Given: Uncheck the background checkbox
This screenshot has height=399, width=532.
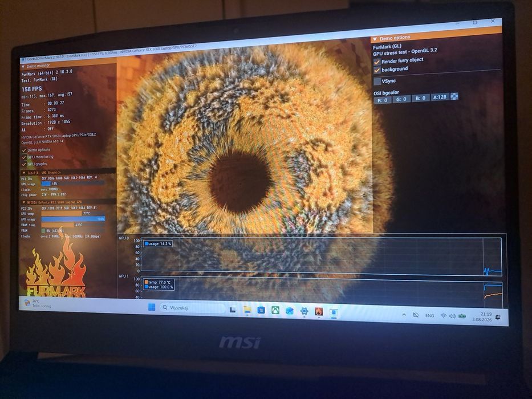Looking at the screenshot, I should [376, 71].
